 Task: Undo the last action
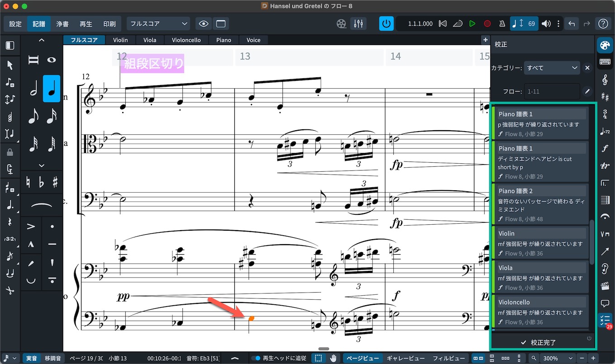click(x=572, y=24)
